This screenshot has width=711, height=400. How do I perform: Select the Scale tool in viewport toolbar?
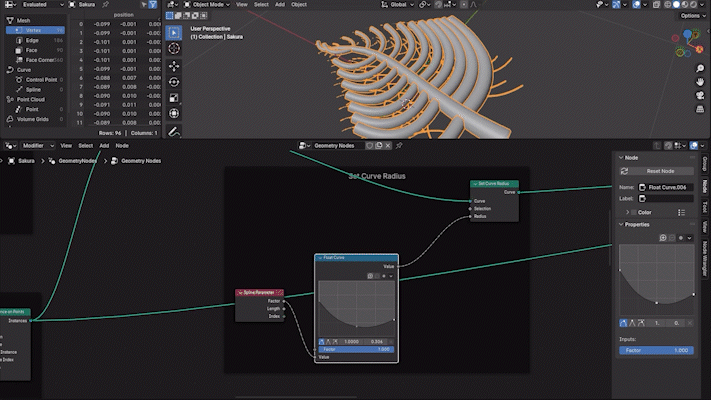174,96
